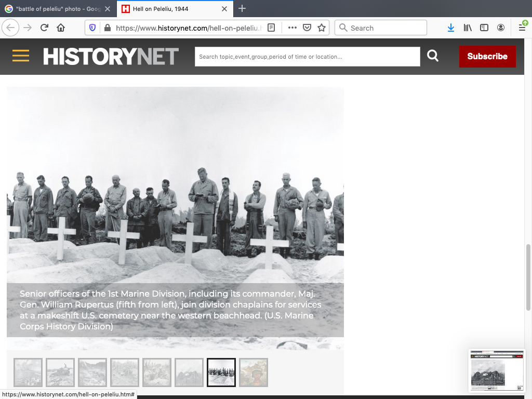Save page to Pocket
Screen dimensions: 532x399
click(x=307, y=28)
